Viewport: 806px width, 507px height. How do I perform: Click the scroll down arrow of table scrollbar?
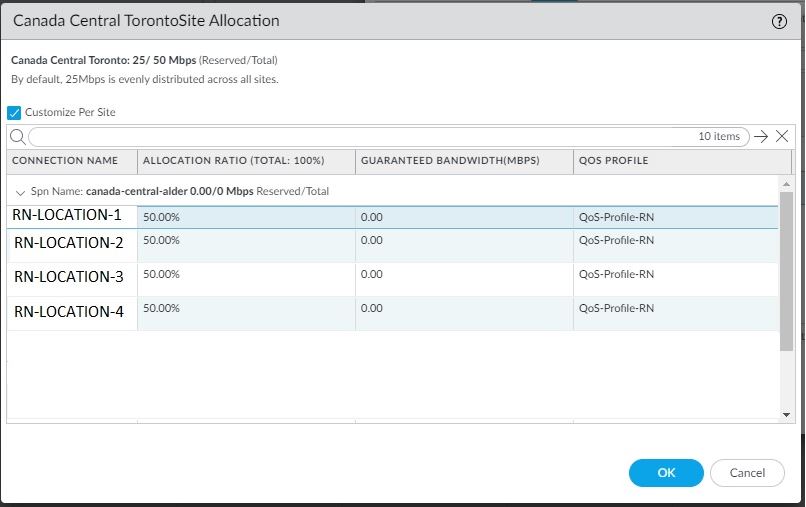786,414
